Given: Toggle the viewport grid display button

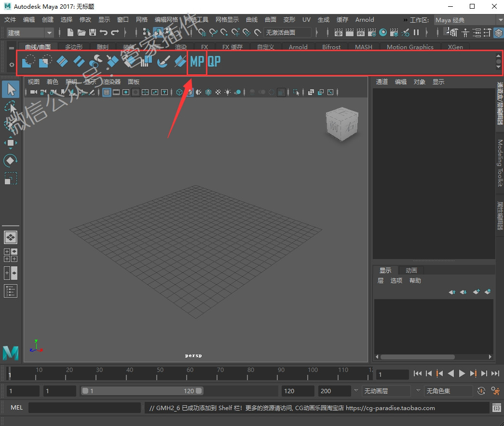Looking at the screenshot, I should [107, 92].
